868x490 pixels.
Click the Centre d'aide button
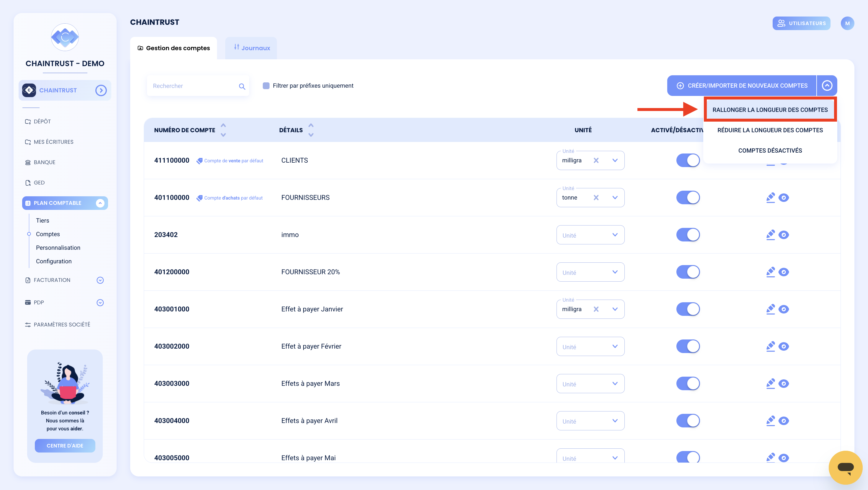[x=65, y=445]
